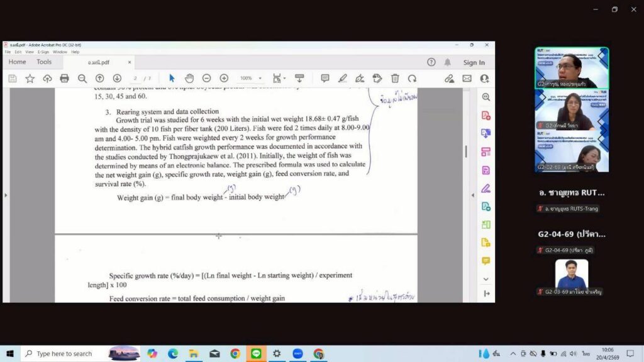Select the Highlight text pen tool
The image size is (644, 362).
[x=342, y=79]
